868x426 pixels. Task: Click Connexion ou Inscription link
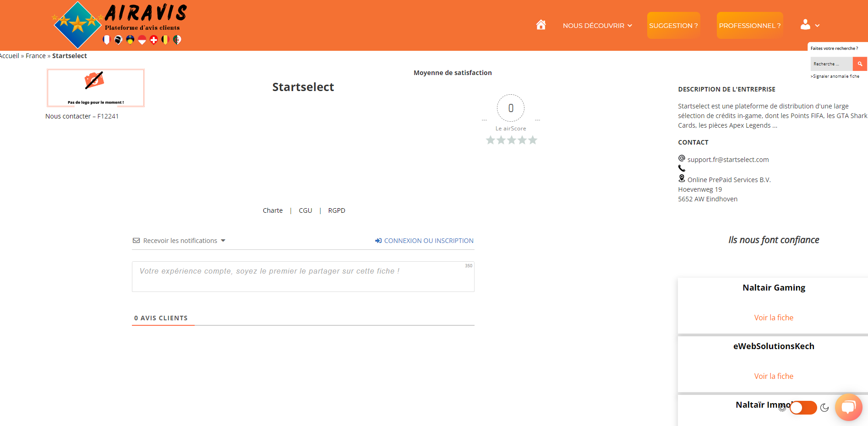click(x=424, y=241)
